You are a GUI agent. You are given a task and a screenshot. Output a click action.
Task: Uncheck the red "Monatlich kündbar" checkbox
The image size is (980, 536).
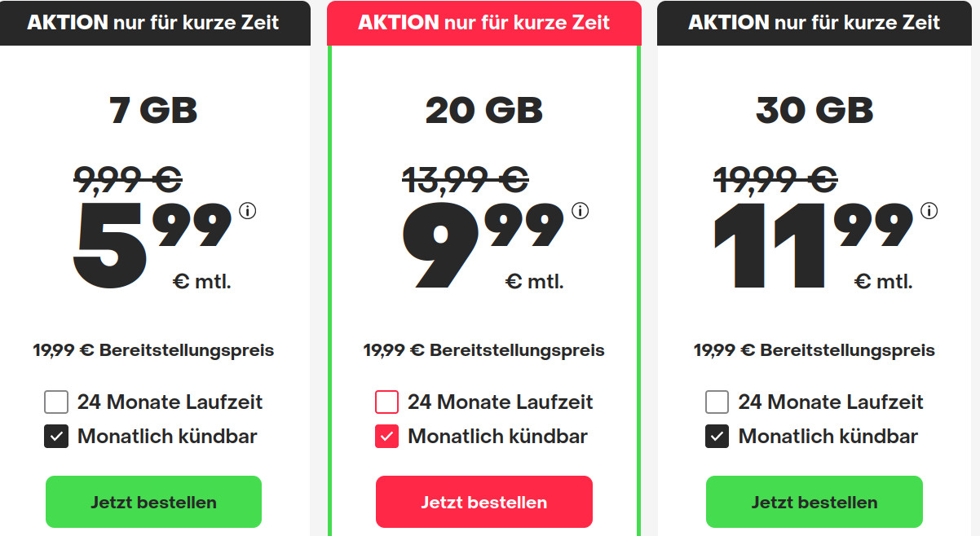(386, 436)
